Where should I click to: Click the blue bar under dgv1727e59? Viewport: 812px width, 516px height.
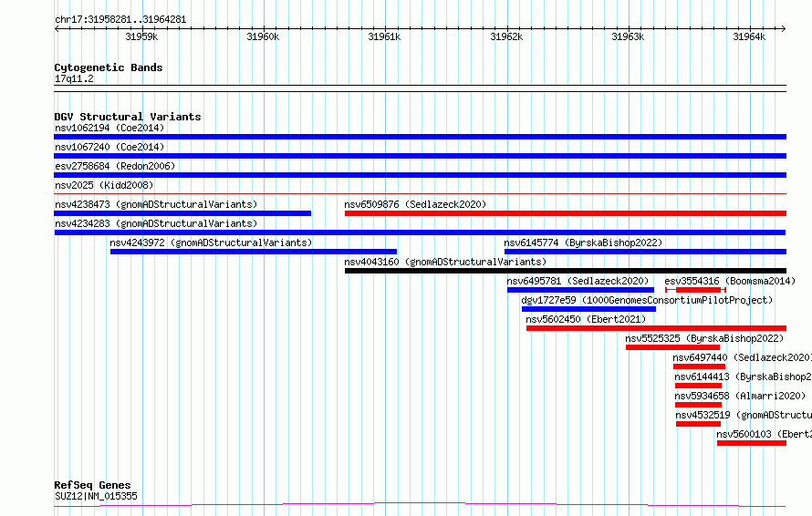(588, 309)
